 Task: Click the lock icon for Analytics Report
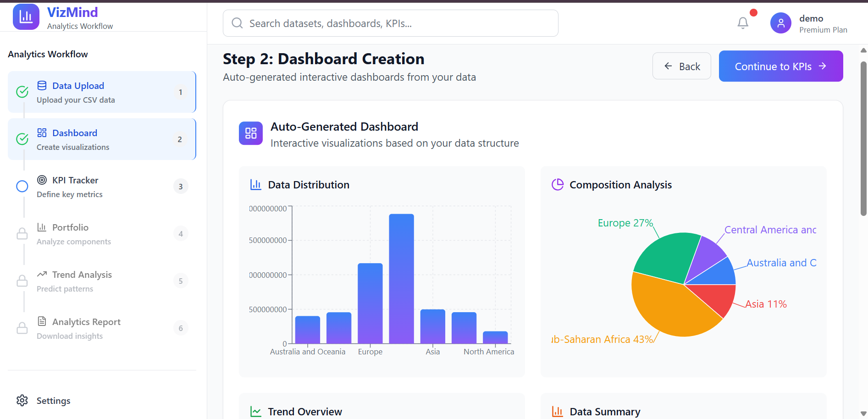coord(22,328)
